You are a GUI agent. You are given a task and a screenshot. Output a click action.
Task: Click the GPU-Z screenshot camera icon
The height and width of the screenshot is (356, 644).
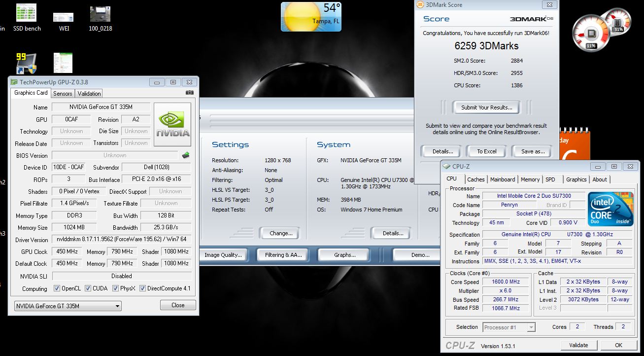point(189,92)
